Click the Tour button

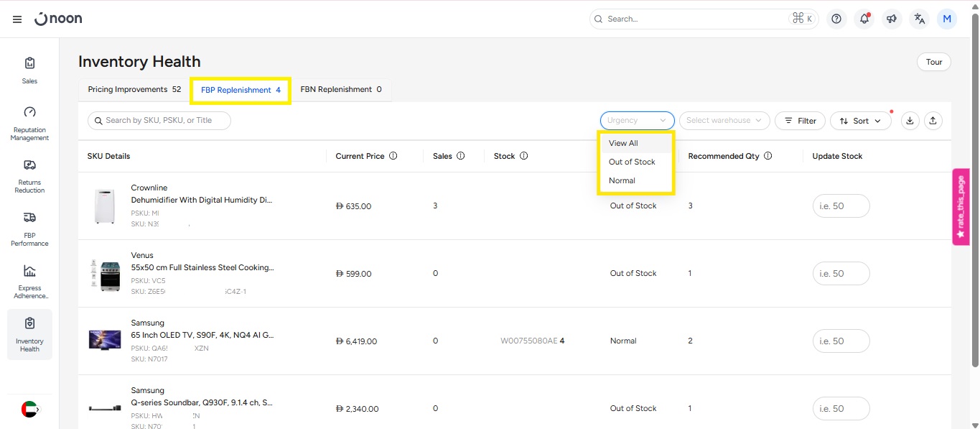click(933, 62)
